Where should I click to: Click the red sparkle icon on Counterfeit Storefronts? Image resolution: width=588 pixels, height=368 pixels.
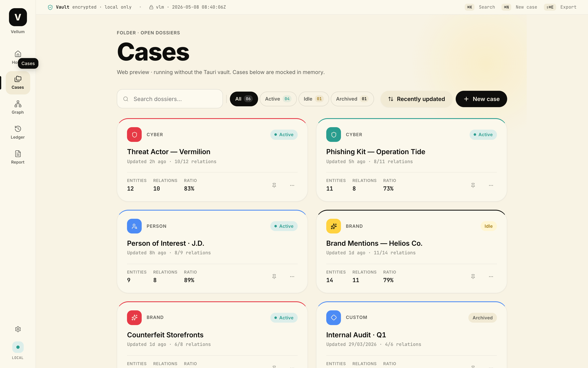[x=134, y=318]
